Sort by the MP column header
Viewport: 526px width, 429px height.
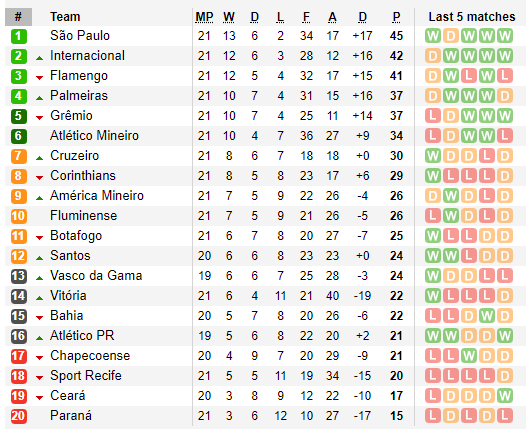point(204,17)
